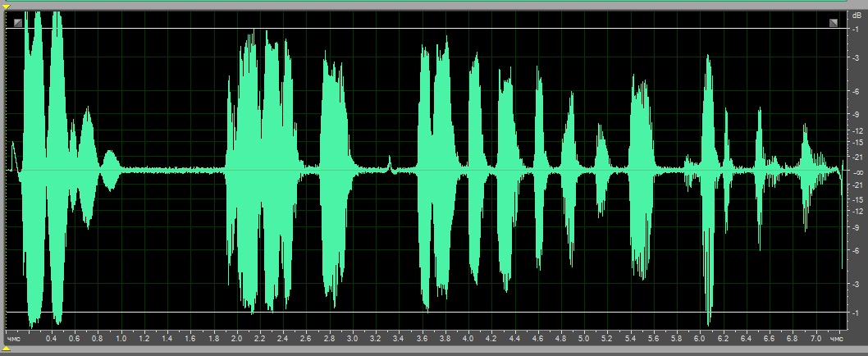
Task: Click the upper -3 dB scale mark
Action: [x=856, y=59]
